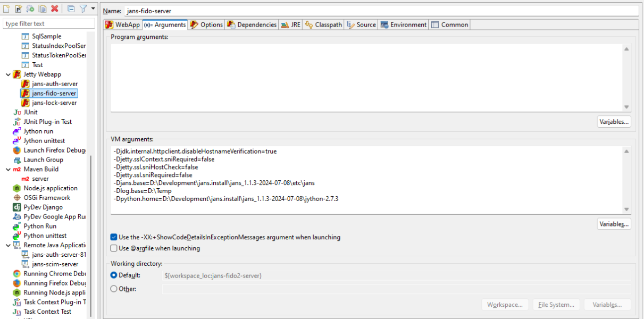Screen dimensions: 644x319
Task: Collapse the Maven Build tree node
Action: tap(8, 169)
